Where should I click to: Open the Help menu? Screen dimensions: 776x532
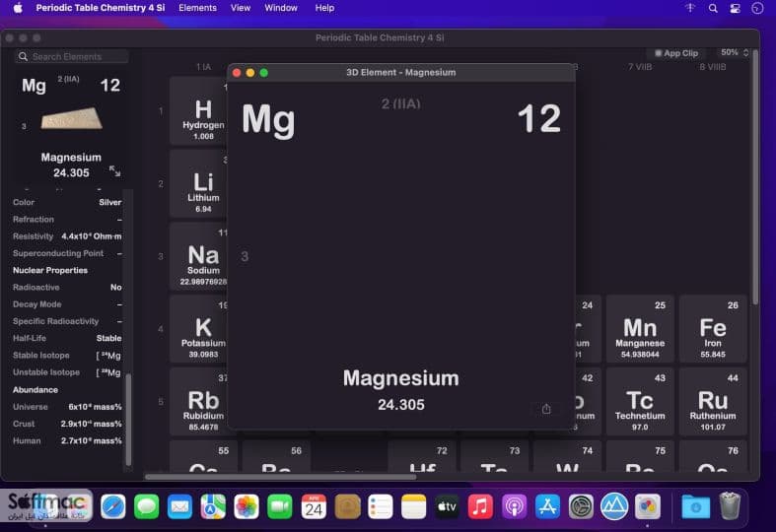coord(324,8)
